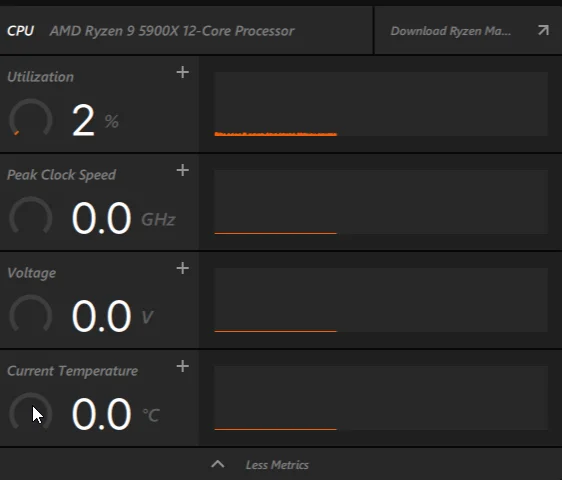Viewport: 562px width, 480px height.
Task: Click the Utilization gauge dial
Action: 30,118
